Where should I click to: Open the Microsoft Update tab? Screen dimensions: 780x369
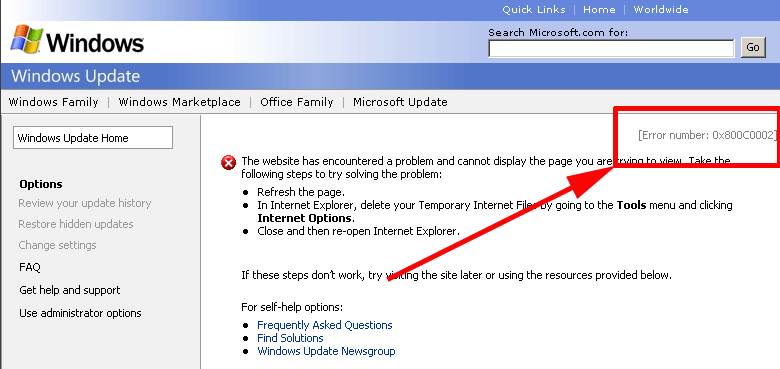pos(400,102)
